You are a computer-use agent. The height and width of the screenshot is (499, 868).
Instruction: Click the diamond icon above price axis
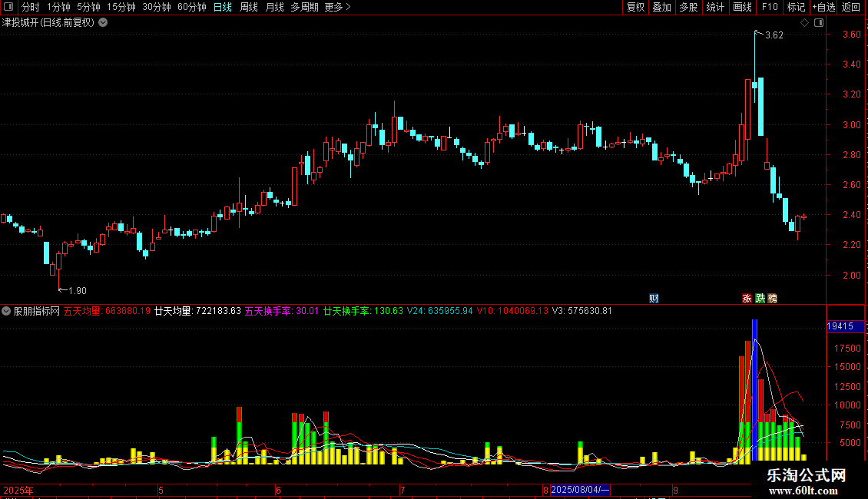[805, 23]
